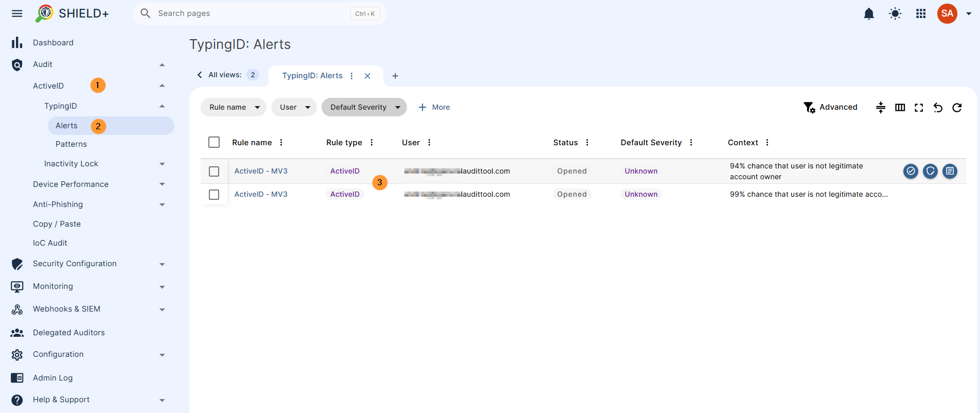Expand the Configuration section

pyautogui.click(x=162, y=355)
